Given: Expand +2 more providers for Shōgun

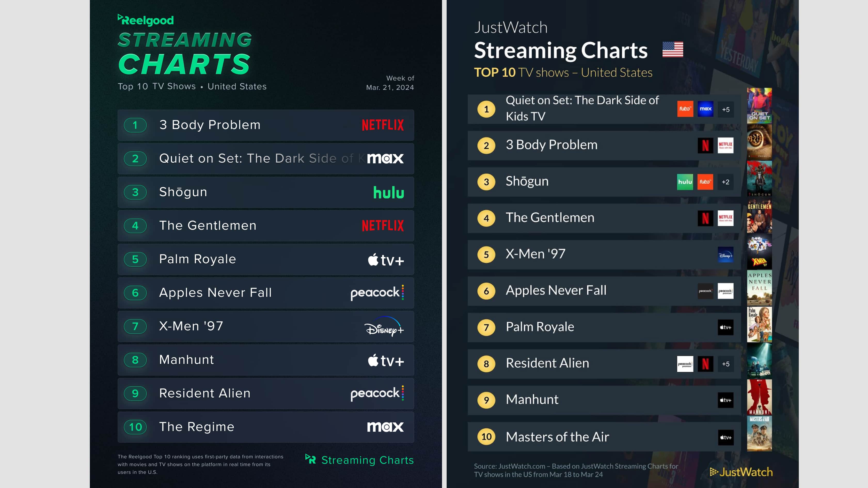Looking at the screenshot, I should click(x=725, y=182).
